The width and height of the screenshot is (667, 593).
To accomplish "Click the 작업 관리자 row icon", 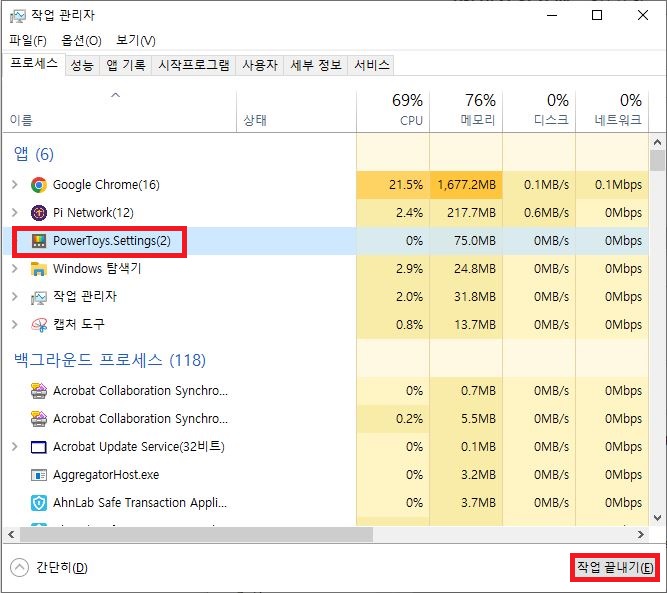I will (39, 297).
